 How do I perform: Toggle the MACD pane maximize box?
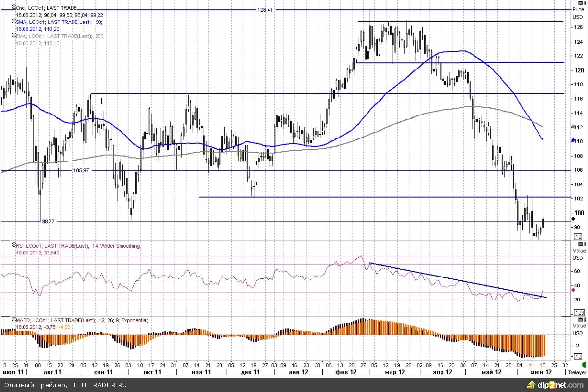581,319
